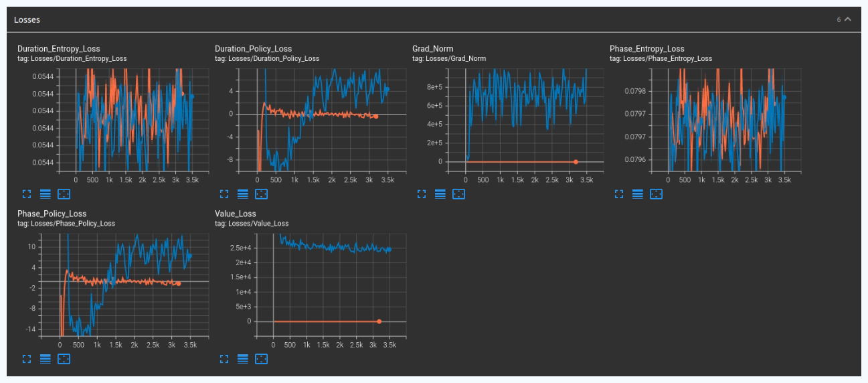Expand Duration_Entropy_Loss chart to full size
The image size is (868, 383).
[27, 194]
